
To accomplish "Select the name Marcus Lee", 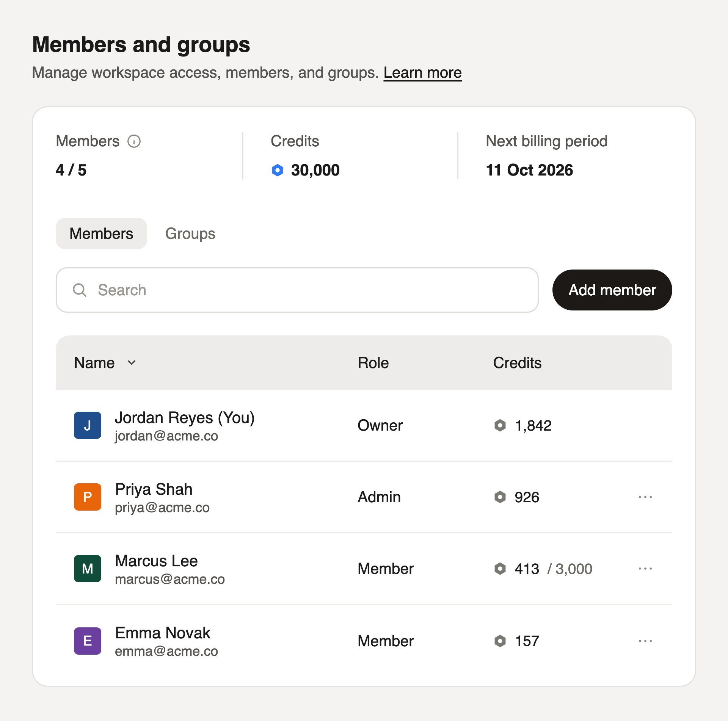I will 157,561.
